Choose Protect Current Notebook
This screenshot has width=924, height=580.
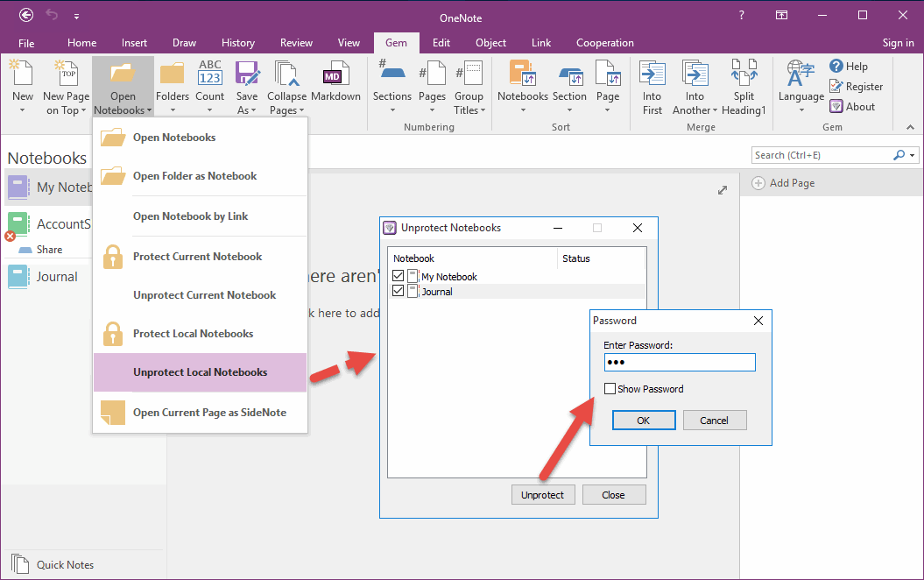click(x=200, y=257)
